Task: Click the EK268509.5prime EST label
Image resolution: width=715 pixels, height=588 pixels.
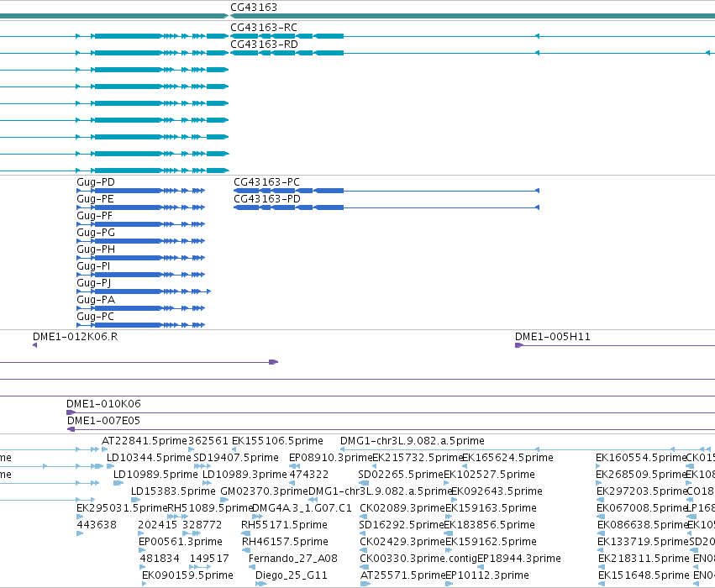Action: (x=641, y=475)
